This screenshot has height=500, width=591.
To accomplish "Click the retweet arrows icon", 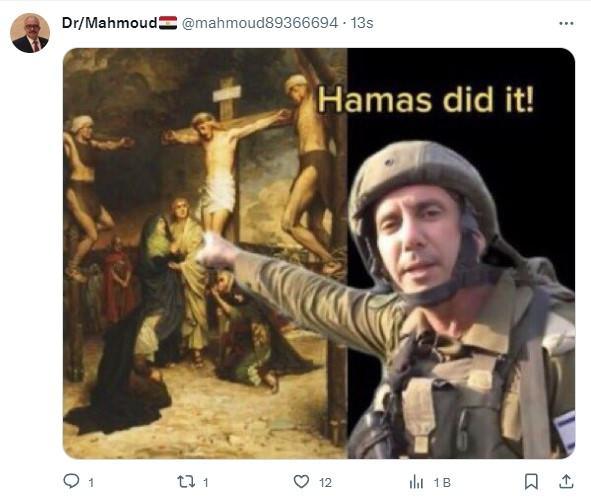I will 186,482.
